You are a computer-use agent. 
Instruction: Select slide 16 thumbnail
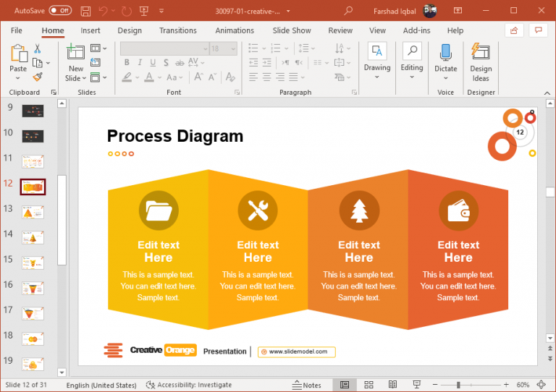tap(33, 289)
